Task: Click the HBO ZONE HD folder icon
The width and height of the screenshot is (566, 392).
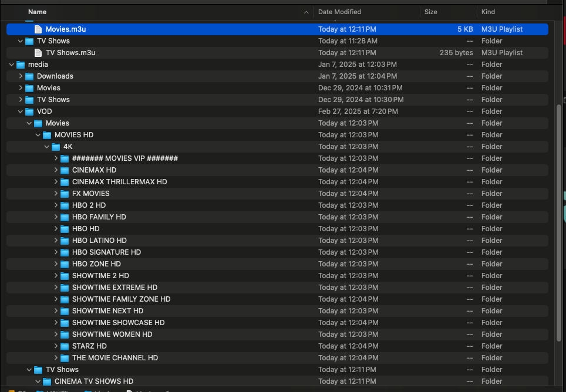Action: (65, 264)
